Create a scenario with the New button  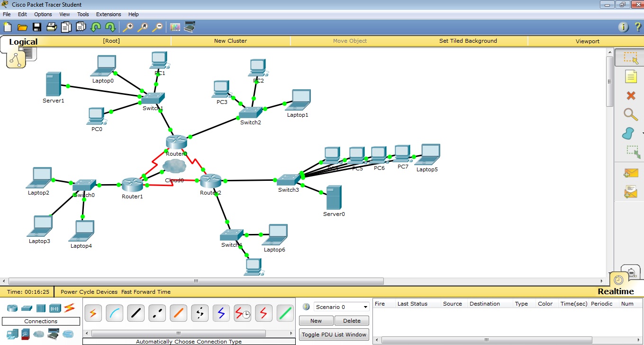[x=316, y=321]
